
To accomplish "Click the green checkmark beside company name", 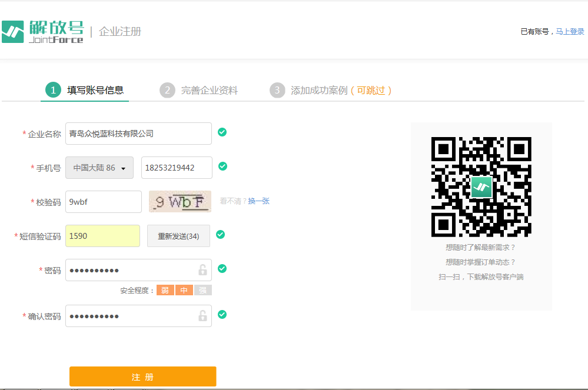I will tap(222, 132).
